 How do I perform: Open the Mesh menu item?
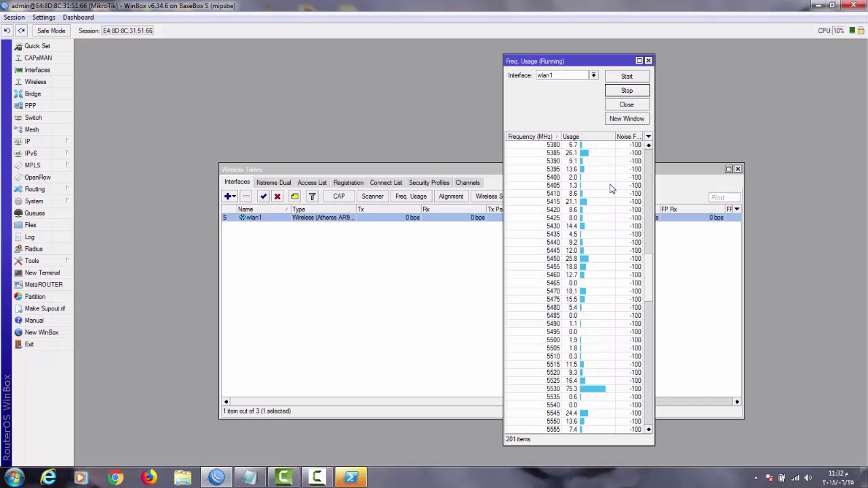tap(32, 129)
